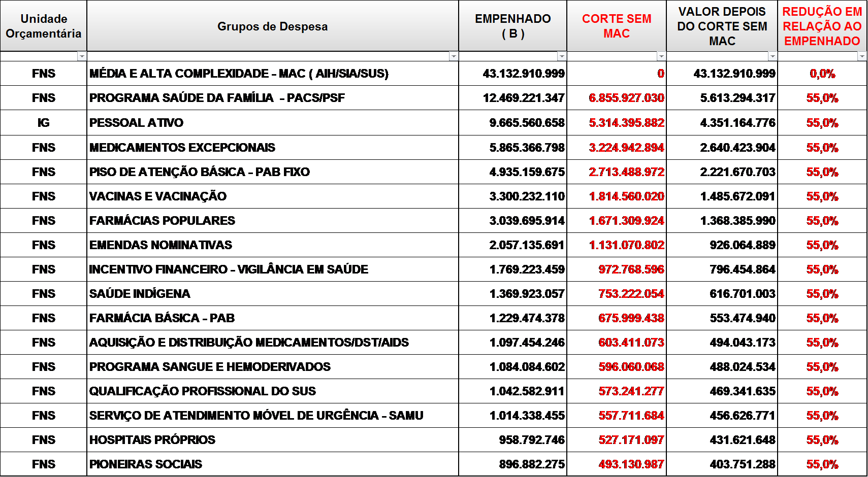Screen dimensions: 868x477
Task: Select the EMPENHADO (B) header cell
Action: pyautogui.click(x=512, y=26)
